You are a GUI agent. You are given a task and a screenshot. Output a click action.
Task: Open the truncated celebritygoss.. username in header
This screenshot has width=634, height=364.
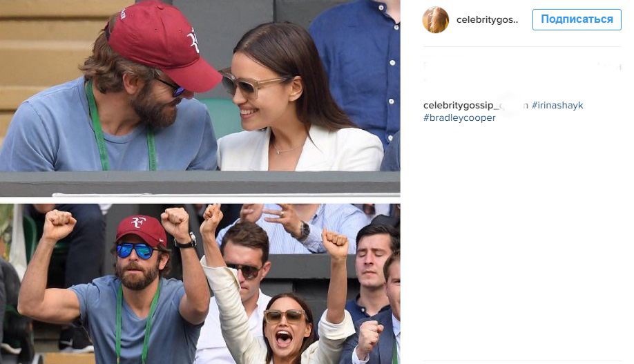[487, 20]
